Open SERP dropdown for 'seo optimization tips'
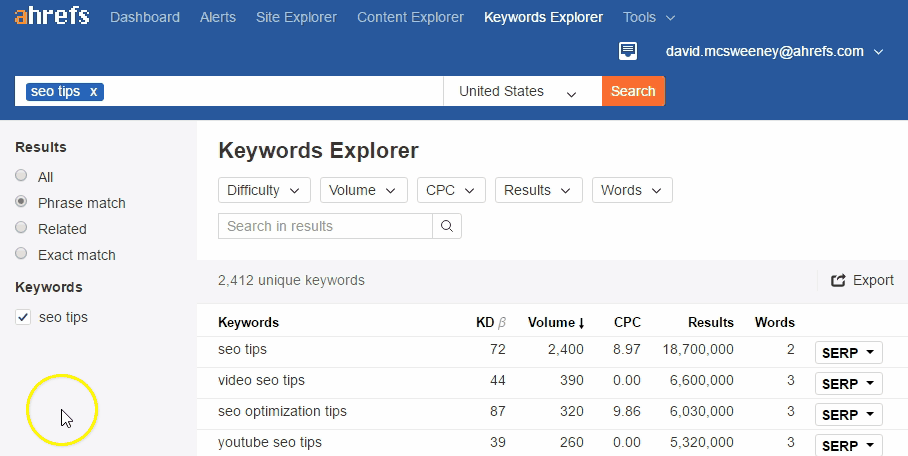 [x=848, y=415]
